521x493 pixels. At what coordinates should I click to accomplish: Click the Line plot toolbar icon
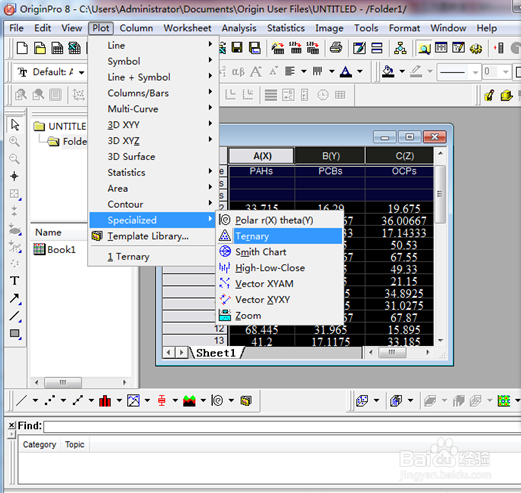[x=22, y=400]
